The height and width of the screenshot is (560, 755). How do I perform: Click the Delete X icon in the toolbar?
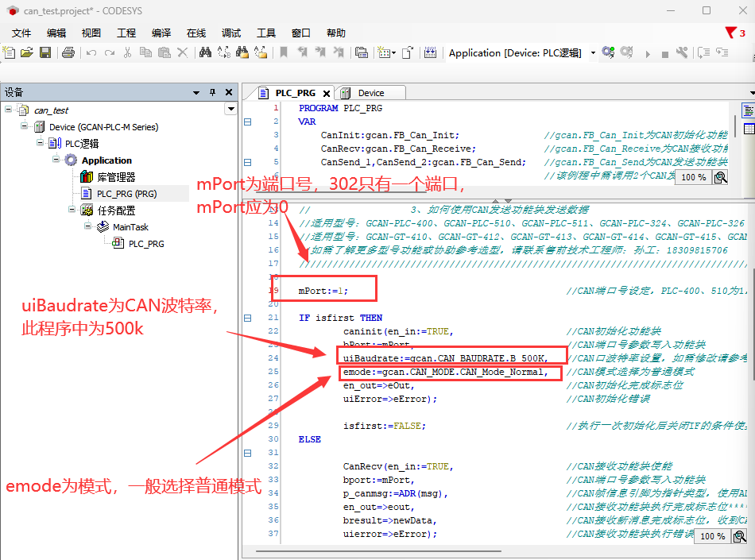183,52
